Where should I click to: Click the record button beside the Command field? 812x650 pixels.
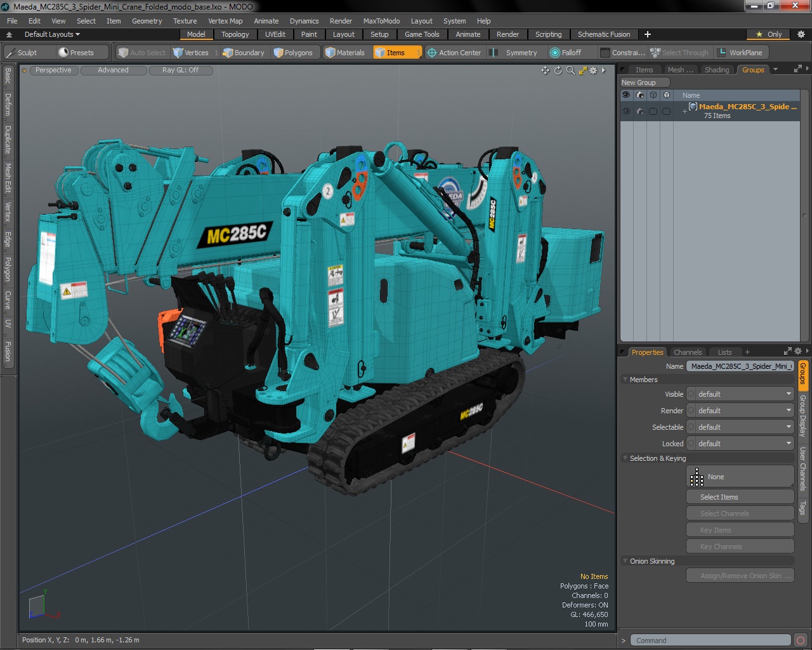pos(801,640)
